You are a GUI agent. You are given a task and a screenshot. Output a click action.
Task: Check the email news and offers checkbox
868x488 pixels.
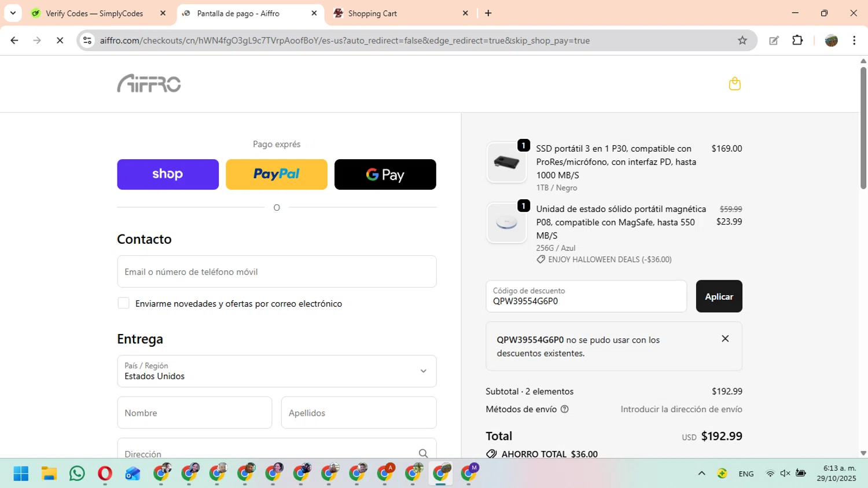pyautogui.click(x=123, y=303)
